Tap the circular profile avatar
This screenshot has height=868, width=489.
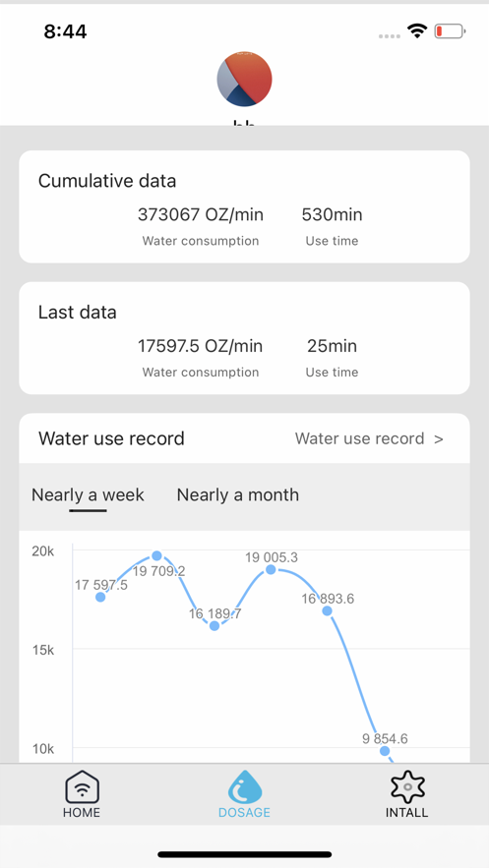[x=244, y=79]
